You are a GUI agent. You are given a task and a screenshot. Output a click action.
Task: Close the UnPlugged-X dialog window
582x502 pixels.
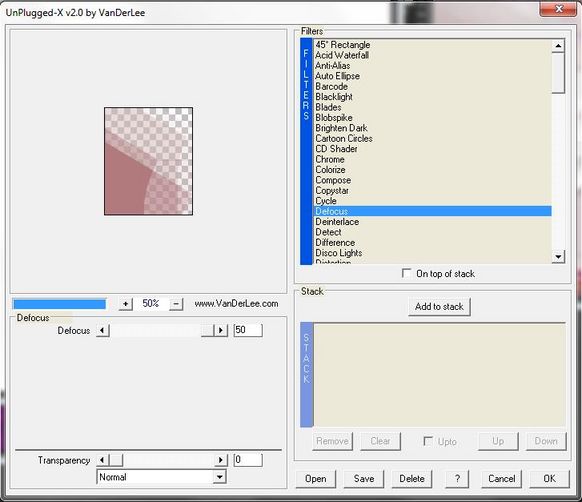coord(558,9)
